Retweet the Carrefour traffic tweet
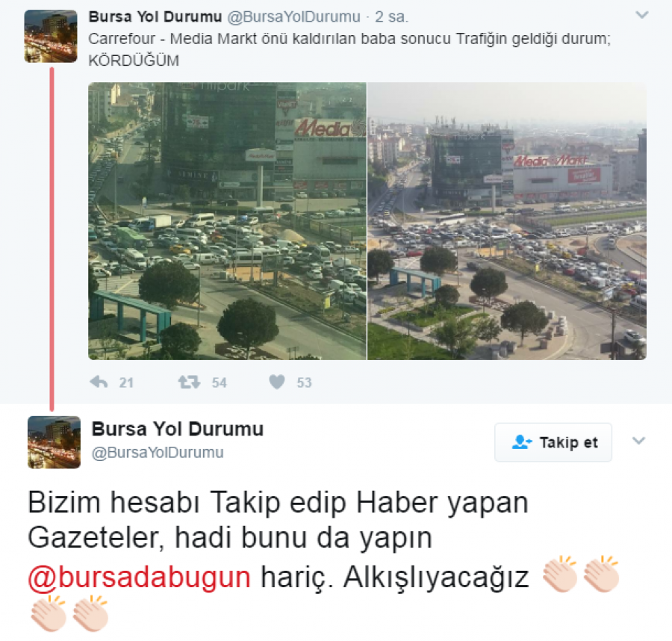 189,382
